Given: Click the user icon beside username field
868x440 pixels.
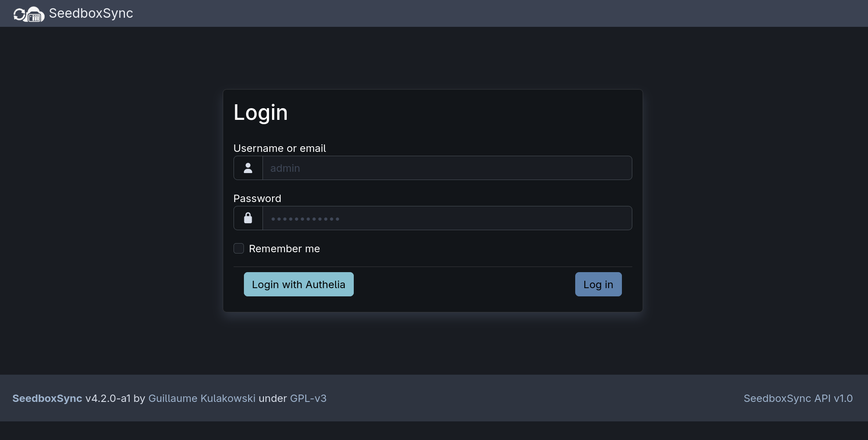Looking at the screenshot, I should click(248, 168).
